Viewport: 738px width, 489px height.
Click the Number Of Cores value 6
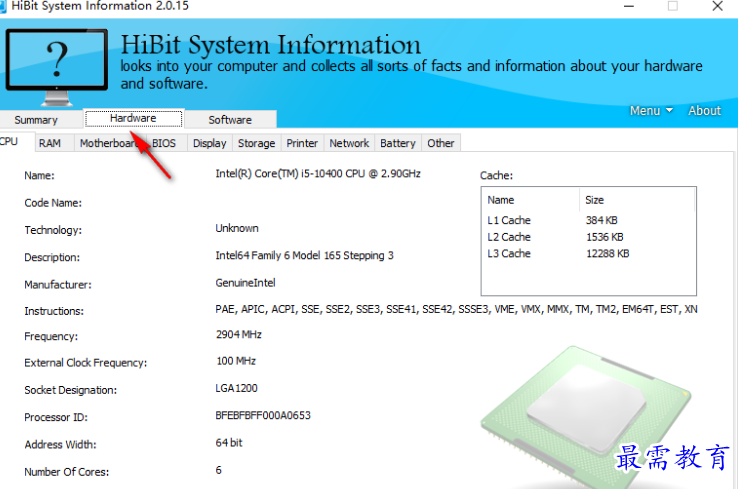[218, 470]
